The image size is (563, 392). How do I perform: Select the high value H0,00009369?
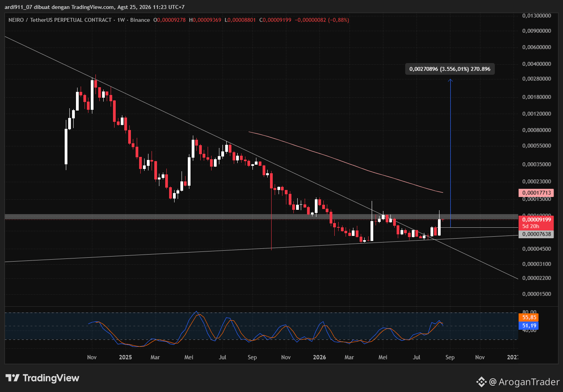205,20
